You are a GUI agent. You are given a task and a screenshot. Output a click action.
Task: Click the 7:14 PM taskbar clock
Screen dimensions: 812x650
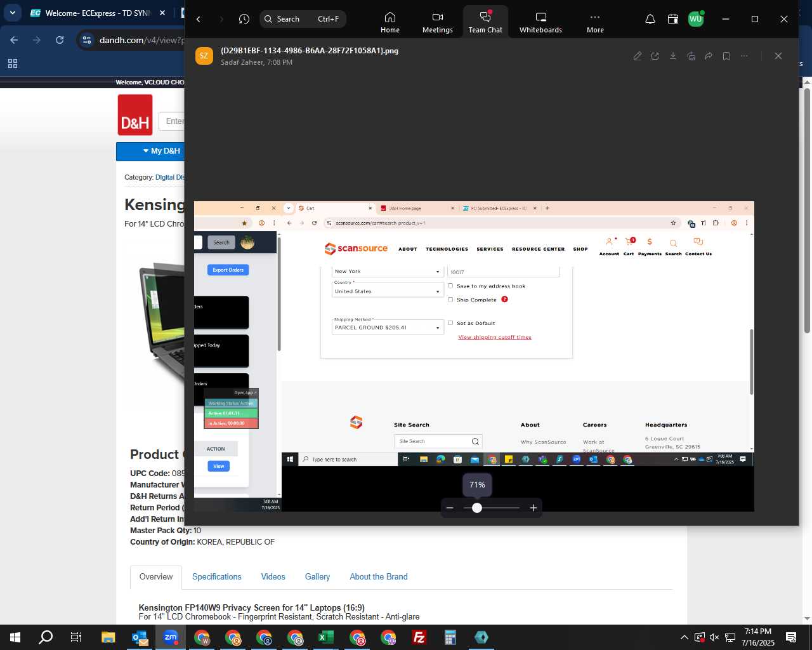pos(758,637)
